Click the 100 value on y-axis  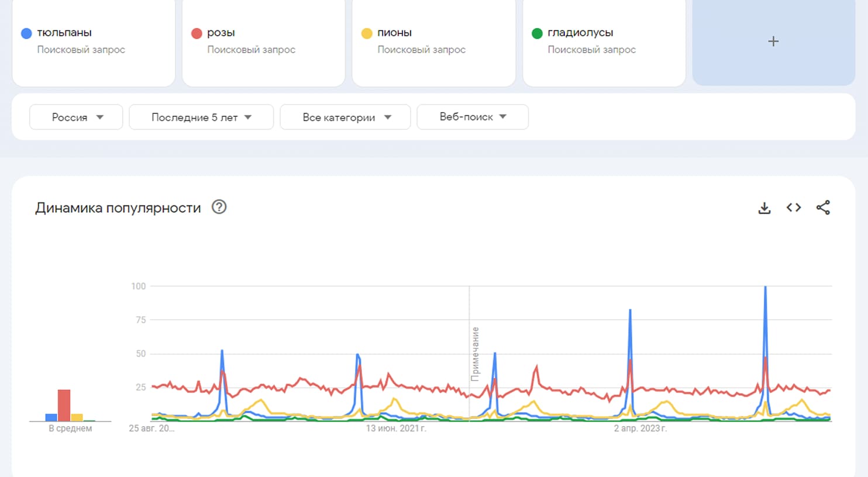coord(139,286)
